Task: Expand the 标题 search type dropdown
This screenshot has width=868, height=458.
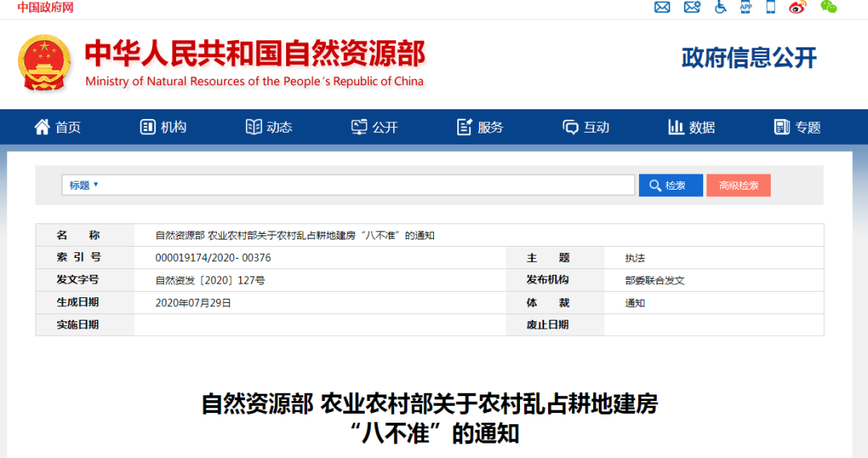Action: pos(84,185)
